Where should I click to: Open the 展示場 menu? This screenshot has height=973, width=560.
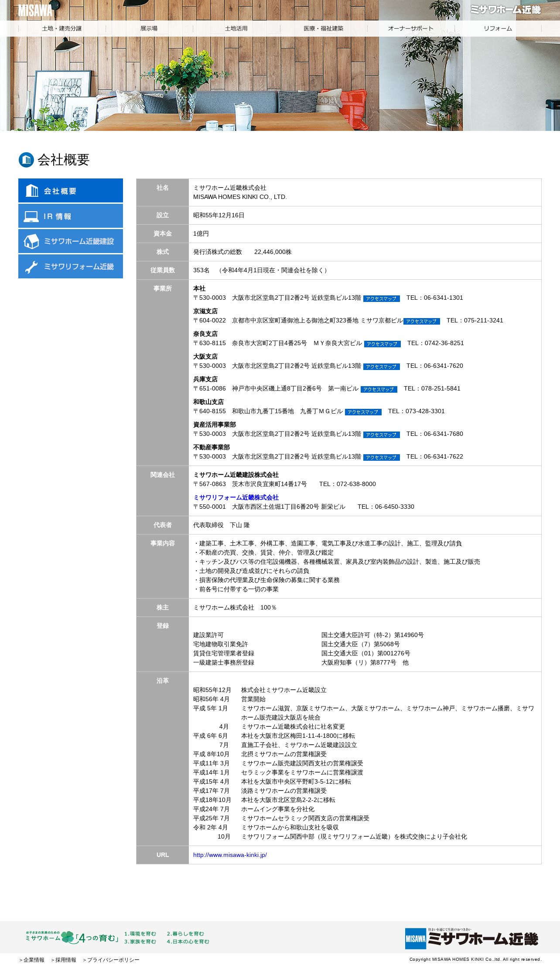coord(149,28)
